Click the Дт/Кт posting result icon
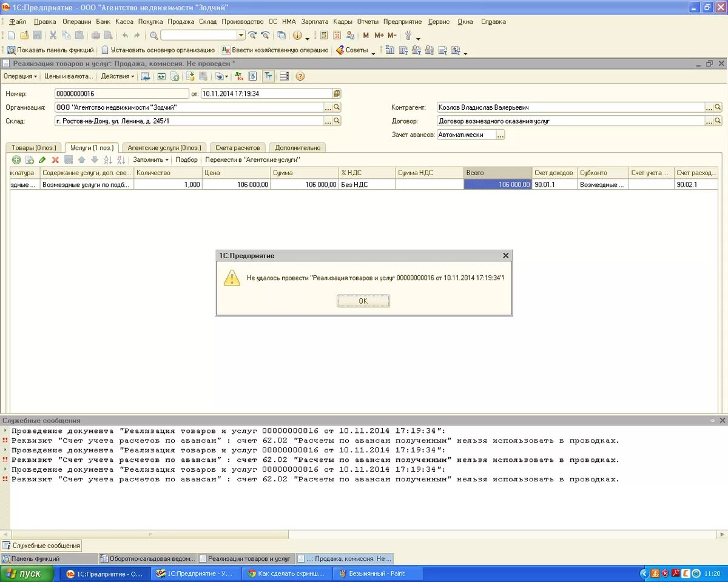Viewport: 728px width, 582px height. point(240,76)
